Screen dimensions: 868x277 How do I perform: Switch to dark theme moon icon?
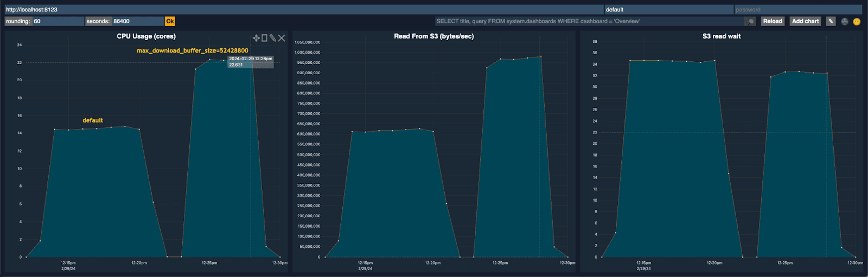pos(845,22)
